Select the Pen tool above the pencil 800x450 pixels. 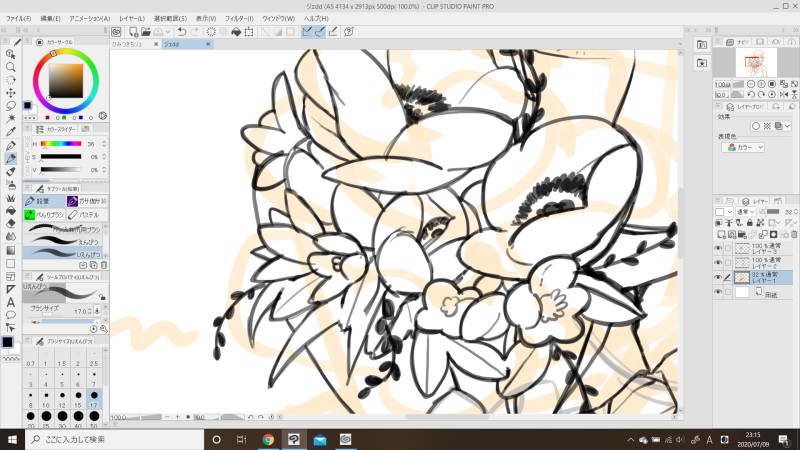pyautogui.click(x=10, y=146)
